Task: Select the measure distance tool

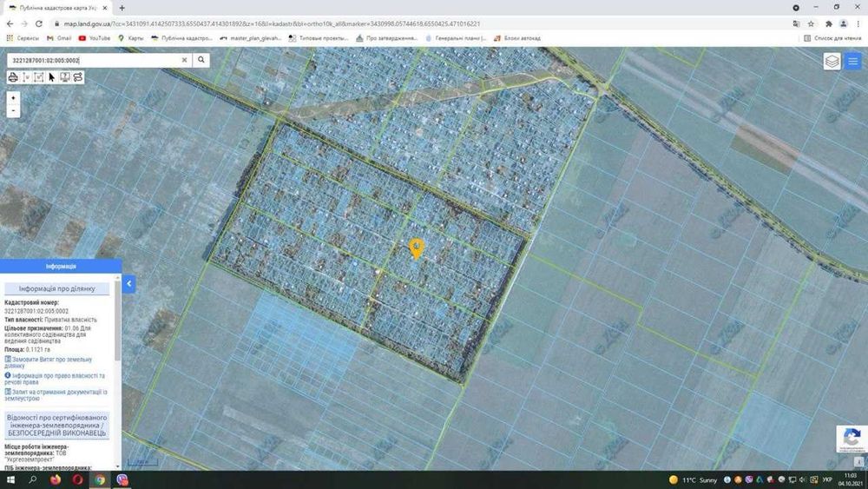Action: click(x=26, y=77)
